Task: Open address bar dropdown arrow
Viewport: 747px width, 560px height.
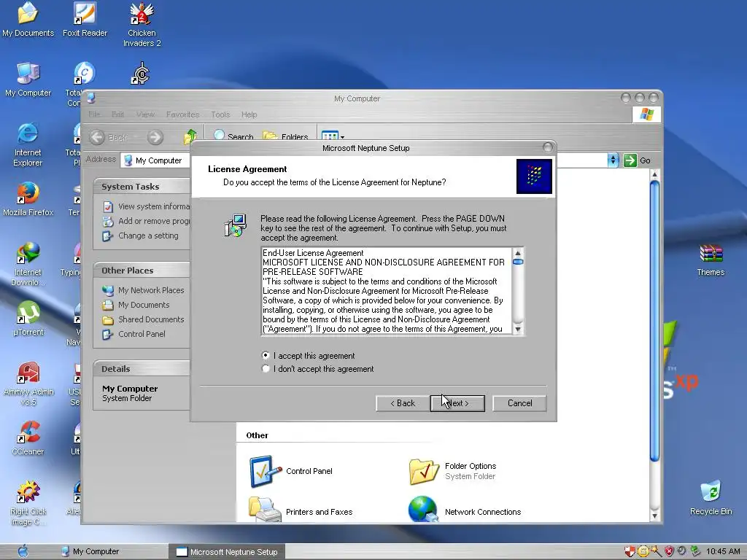Action: [x=613, y=160]
